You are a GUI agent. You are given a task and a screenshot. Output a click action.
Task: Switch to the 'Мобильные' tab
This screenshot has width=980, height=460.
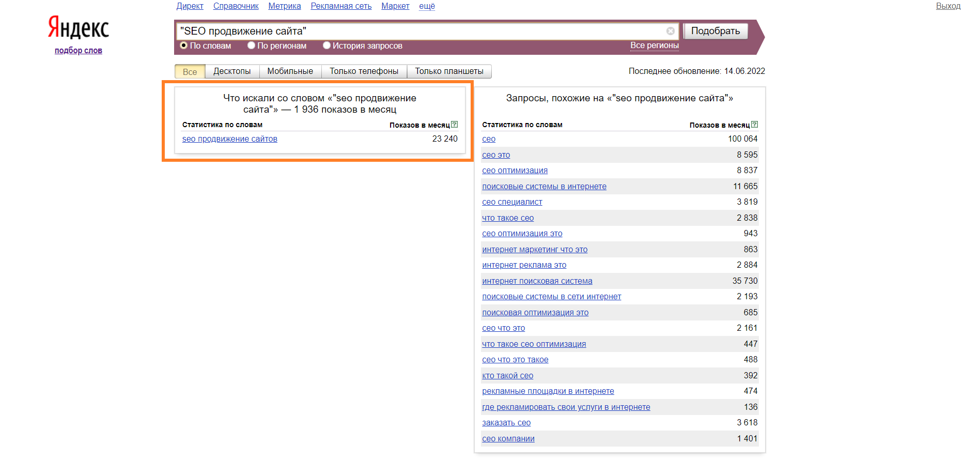pyautogui.click(x=290, y=71)
